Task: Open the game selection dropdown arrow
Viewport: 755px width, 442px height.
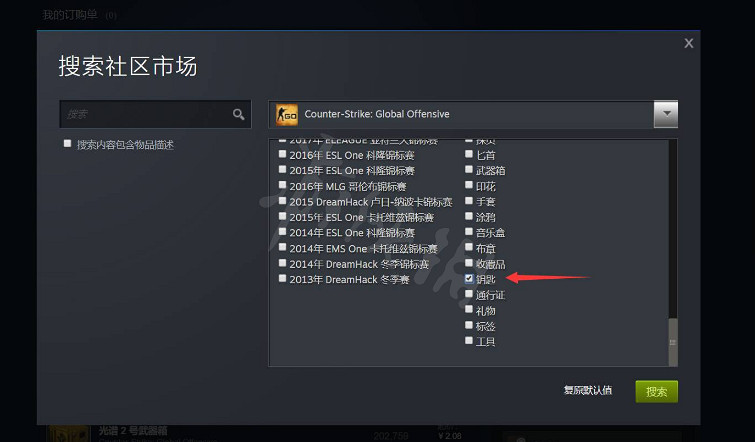Action: pos(666,114)
